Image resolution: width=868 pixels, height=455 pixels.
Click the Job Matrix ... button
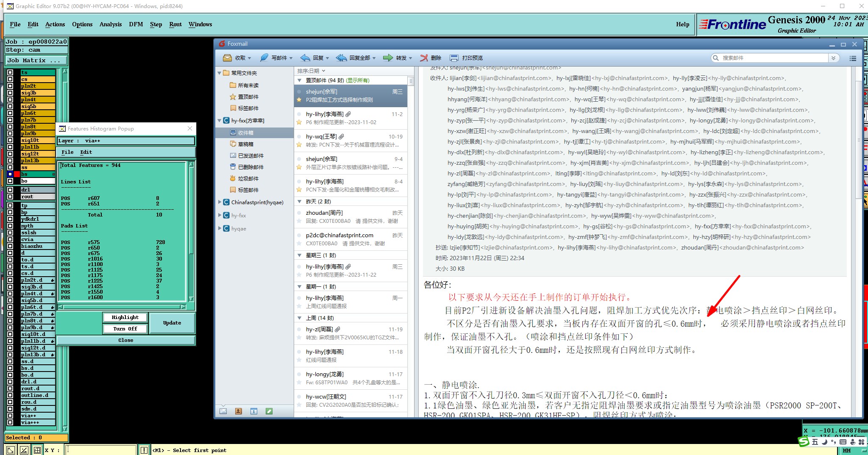pyautogui.click(x=36, y=60)
